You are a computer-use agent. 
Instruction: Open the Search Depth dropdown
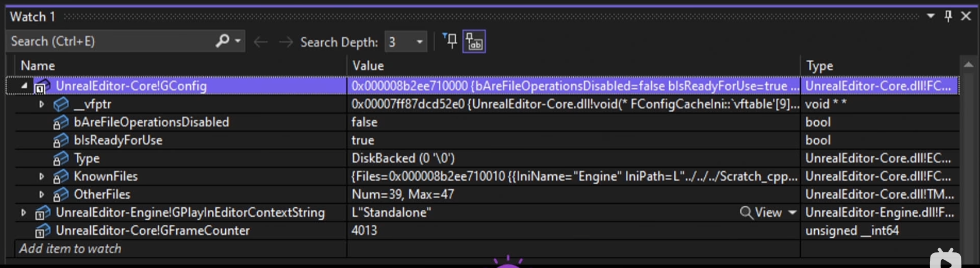419,42
